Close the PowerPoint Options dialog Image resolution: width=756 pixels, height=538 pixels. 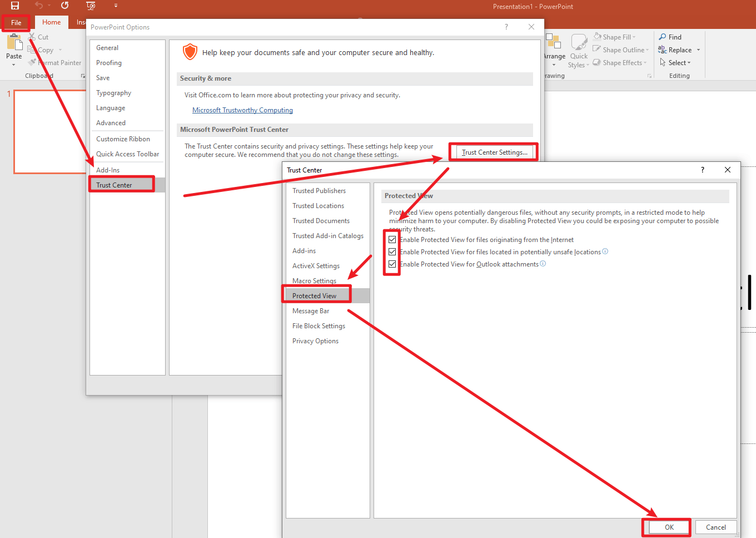(531, 27)
